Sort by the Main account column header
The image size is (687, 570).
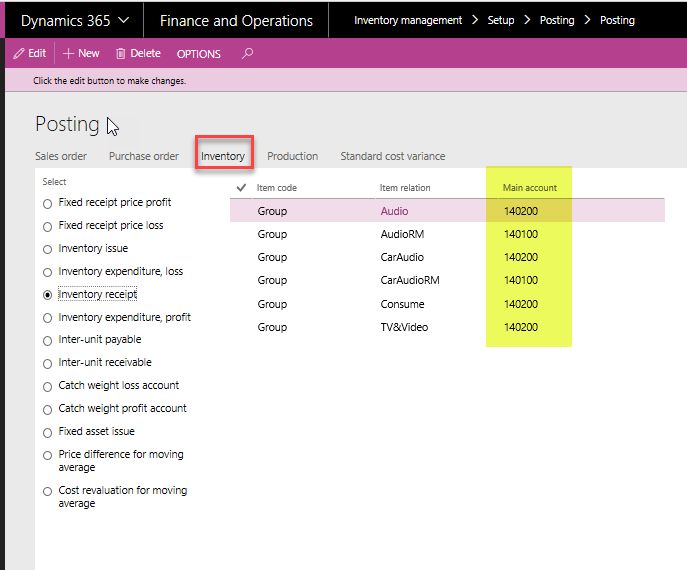click(x=529, y=188)
